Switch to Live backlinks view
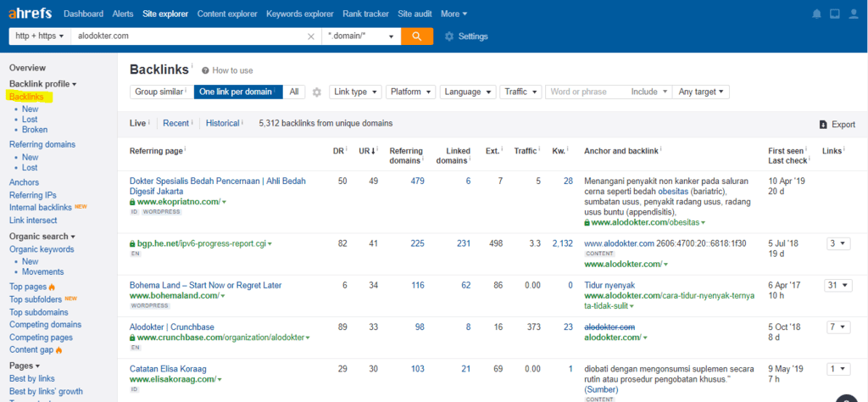This screenshot has width=868, height=402. coord(137,124)
